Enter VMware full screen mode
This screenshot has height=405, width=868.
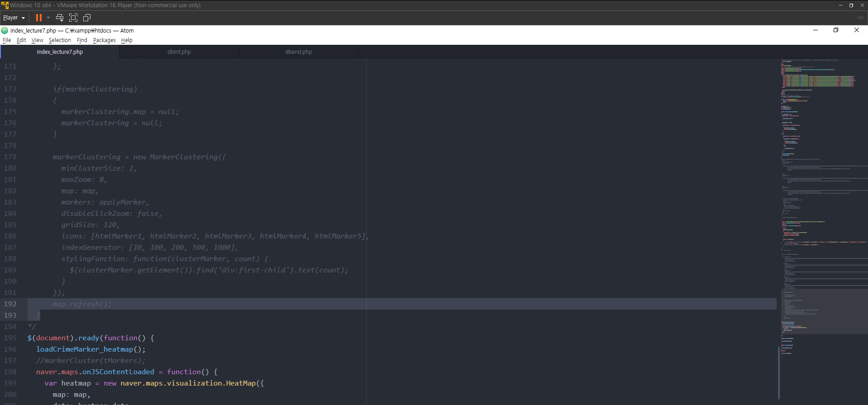coord(73,18)
